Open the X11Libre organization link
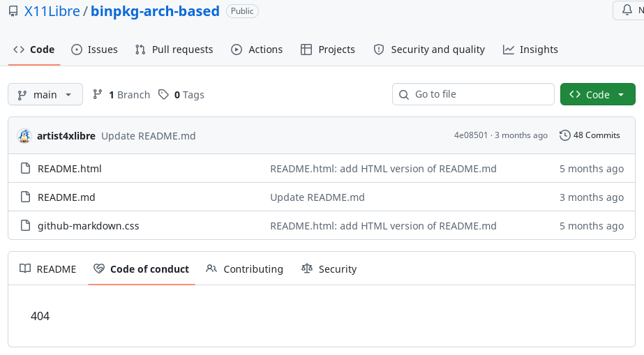 52,11
